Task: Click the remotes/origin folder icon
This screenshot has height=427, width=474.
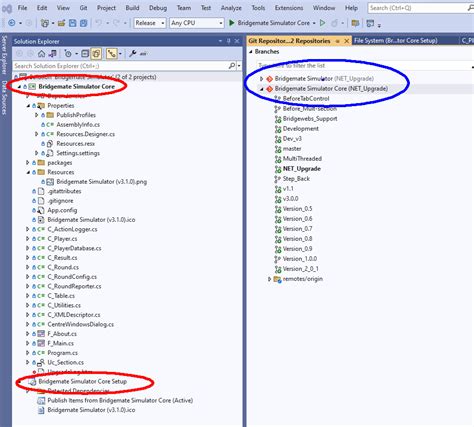Action: pos(278,279)
